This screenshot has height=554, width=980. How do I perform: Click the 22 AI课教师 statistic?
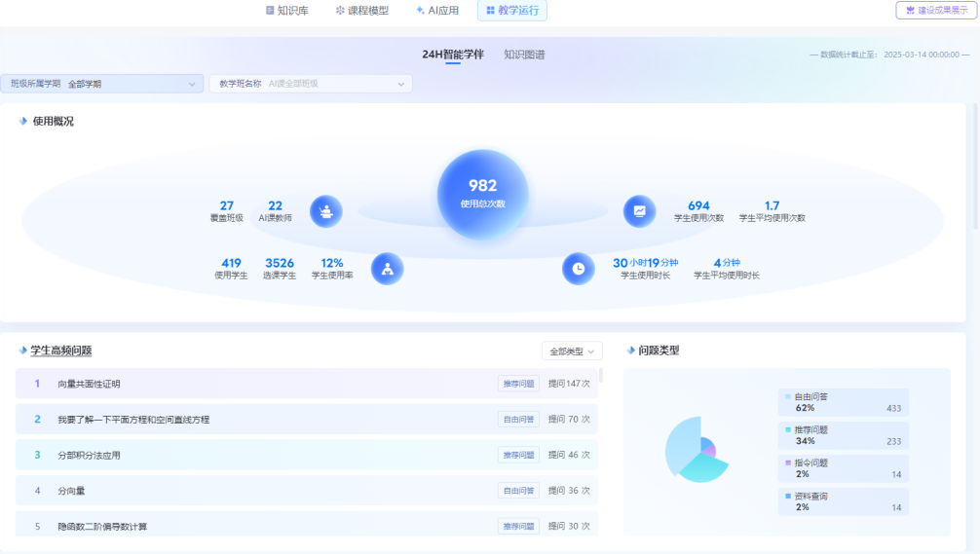pos(275,211)
